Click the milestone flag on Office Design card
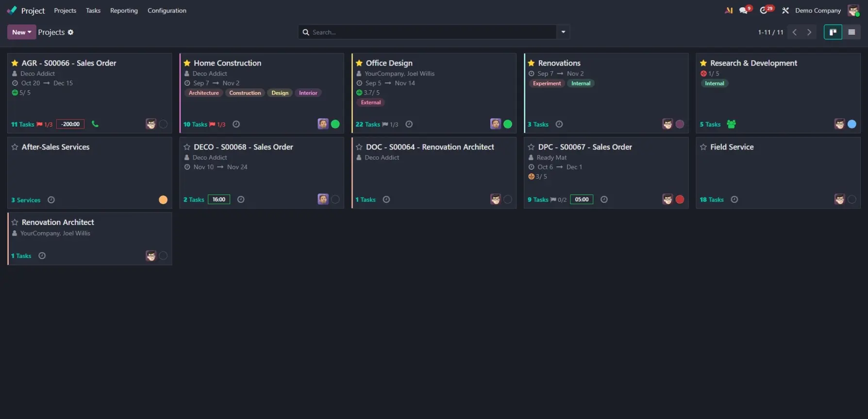Viewport: 868px width, 419px height. tap(385, 125)
